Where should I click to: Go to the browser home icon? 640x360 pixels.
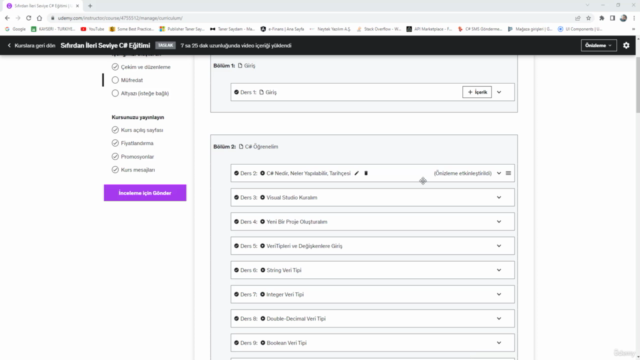pos(40,18)
